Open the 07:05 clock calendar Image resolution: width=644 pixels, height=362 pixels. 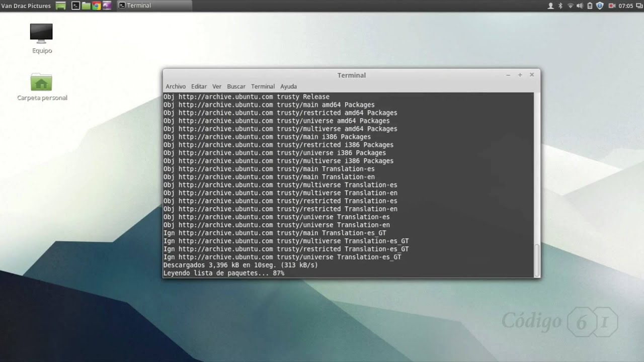pyautogui.click(x=626, y=6)
